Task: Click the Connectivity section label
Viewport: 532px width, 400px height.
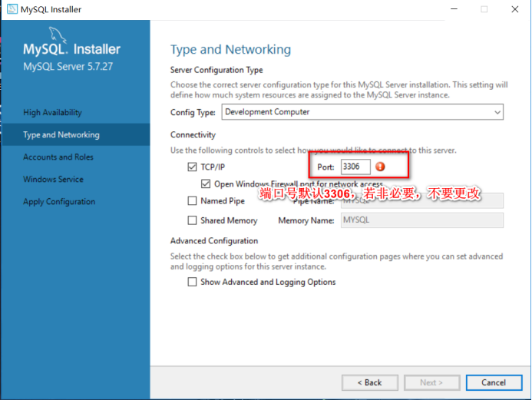Action: point(193,134)
